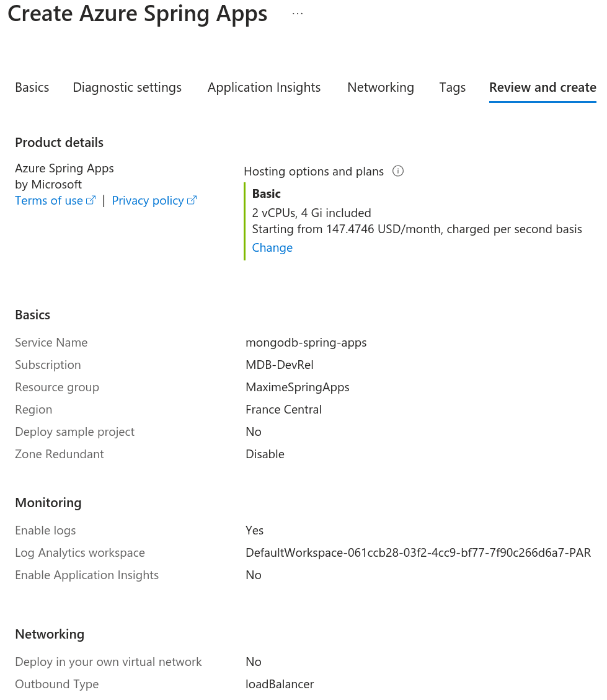
Task: Open the Tags tab
Action: [x=453, y=87]
